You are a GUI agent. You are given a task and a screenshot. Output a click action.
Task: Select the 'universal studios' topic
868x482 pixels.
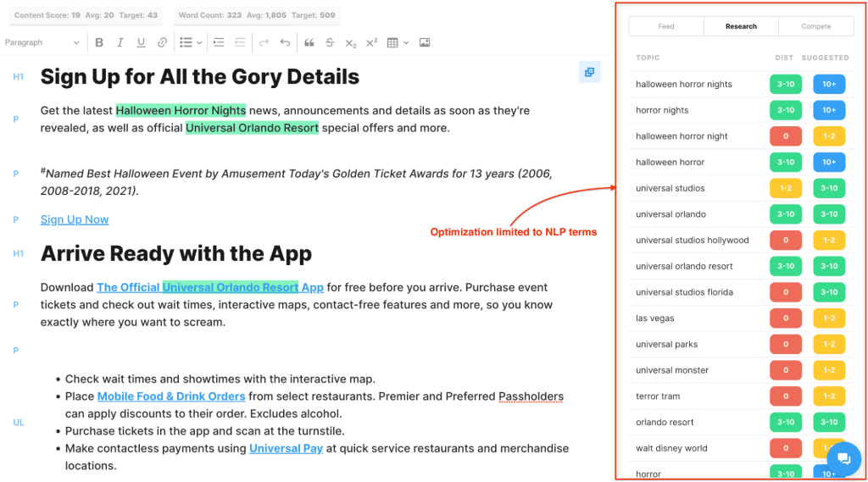point(670,188)
